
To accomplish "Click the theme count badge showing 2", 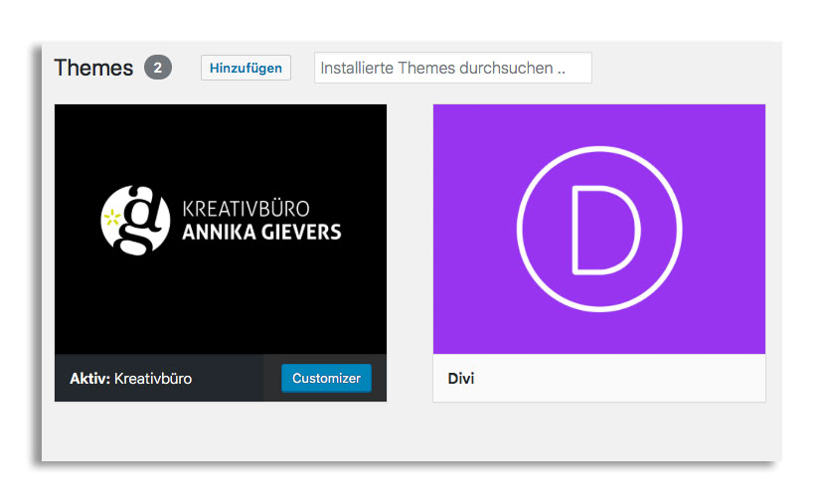I will pyautogui.click(x=158, y=68).
